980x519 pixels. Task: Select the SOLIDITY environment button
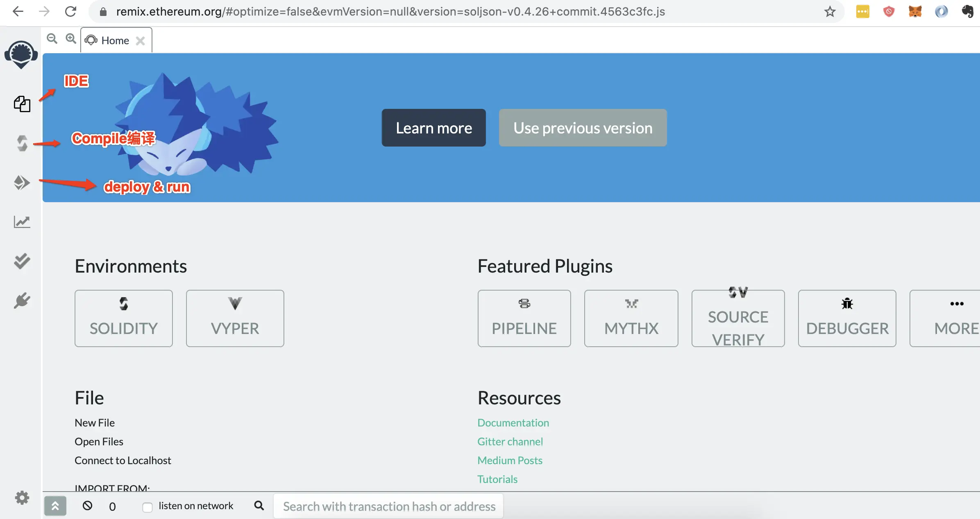[123, 318]
